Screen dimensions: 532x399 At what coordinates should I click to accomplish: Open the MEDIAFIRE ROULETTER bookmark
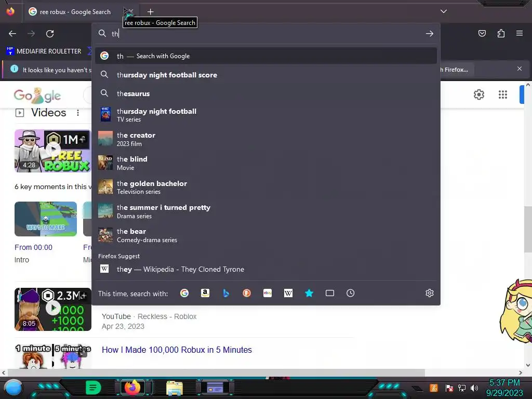click(x=44, y=51)
